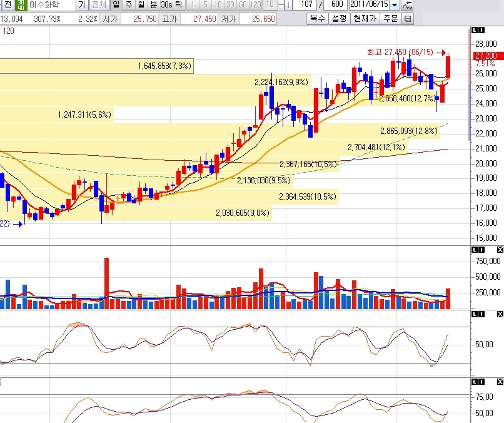The image size is (504, 423).
Task: Select the 120 interval button
Action: coord(255,5)
